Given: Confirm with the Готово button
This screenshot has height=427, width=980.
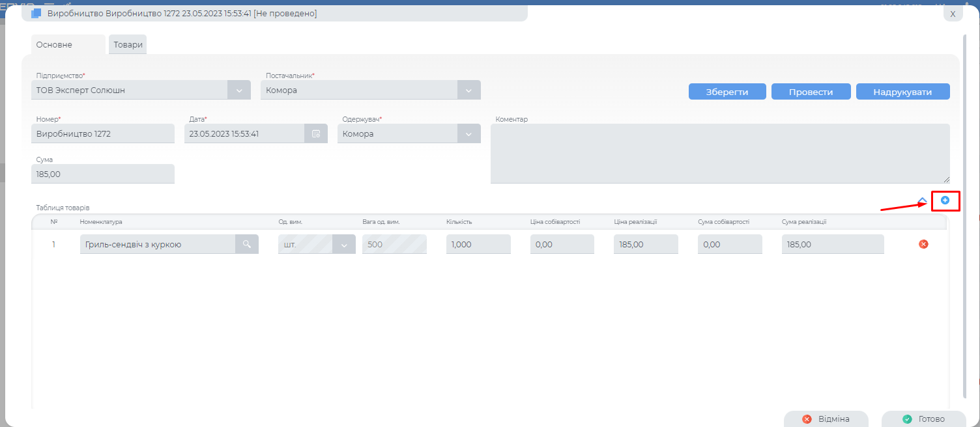Looking at the screenshot, I should 923,419.
